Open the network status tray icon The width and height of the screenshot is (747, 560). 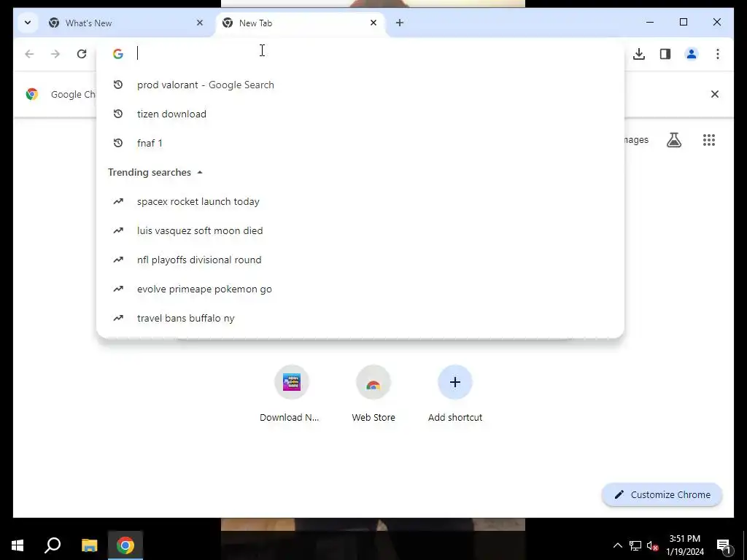(x=635, y=545)
